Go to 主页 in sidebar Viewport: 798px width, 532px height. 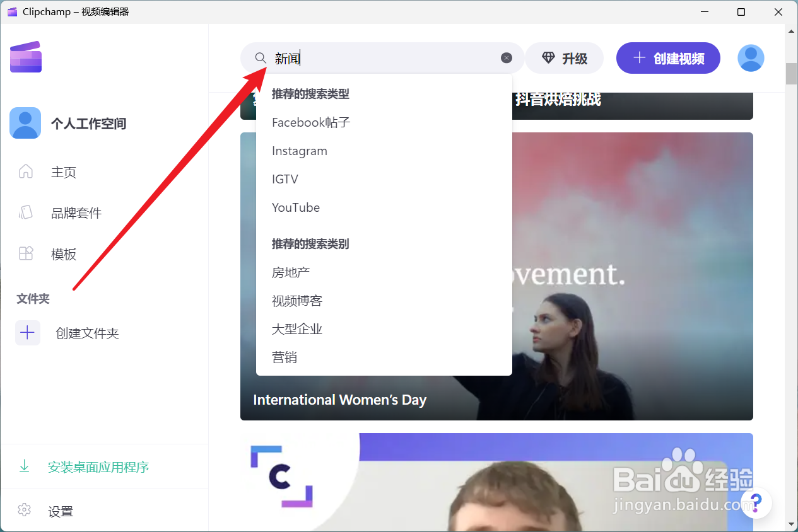point(64,172)
